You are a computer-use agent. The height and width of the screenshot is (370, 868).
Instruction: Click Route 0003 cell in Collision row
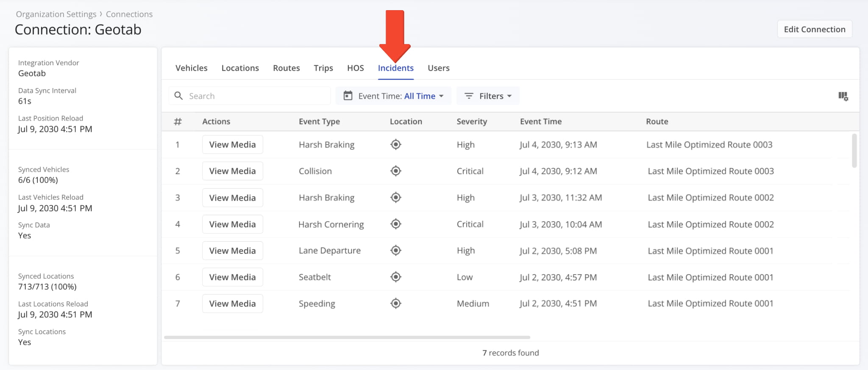pyautogui.click(x=711, y=171)
